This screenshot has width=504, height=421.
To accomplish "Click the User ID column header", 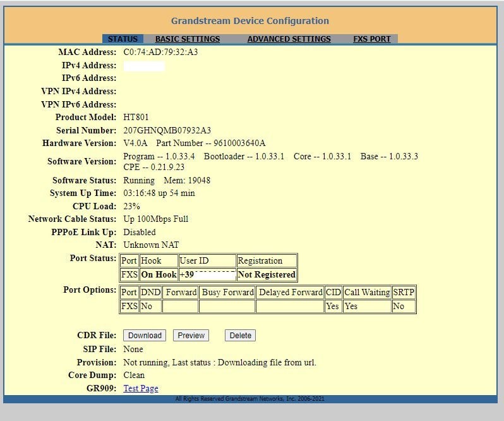I will (207, 261).
